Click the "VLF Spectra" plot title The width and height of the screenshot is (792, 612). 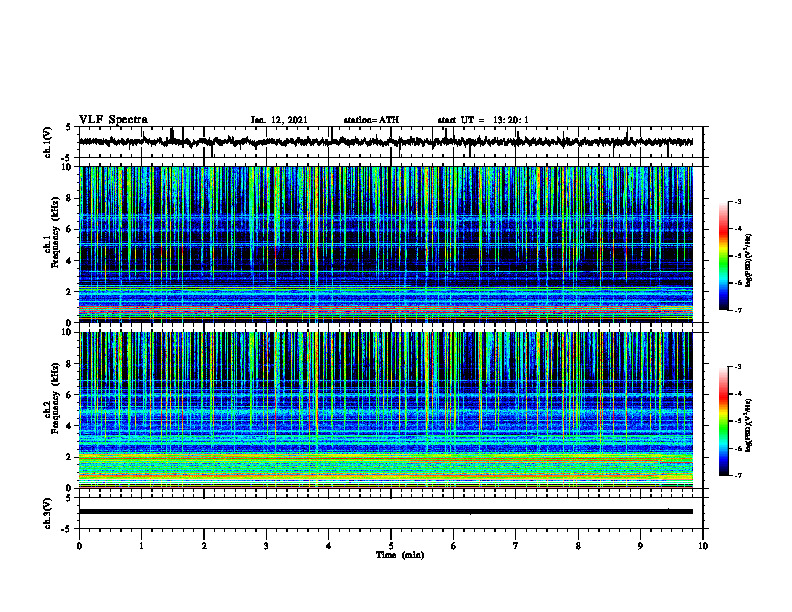(113, 120)
